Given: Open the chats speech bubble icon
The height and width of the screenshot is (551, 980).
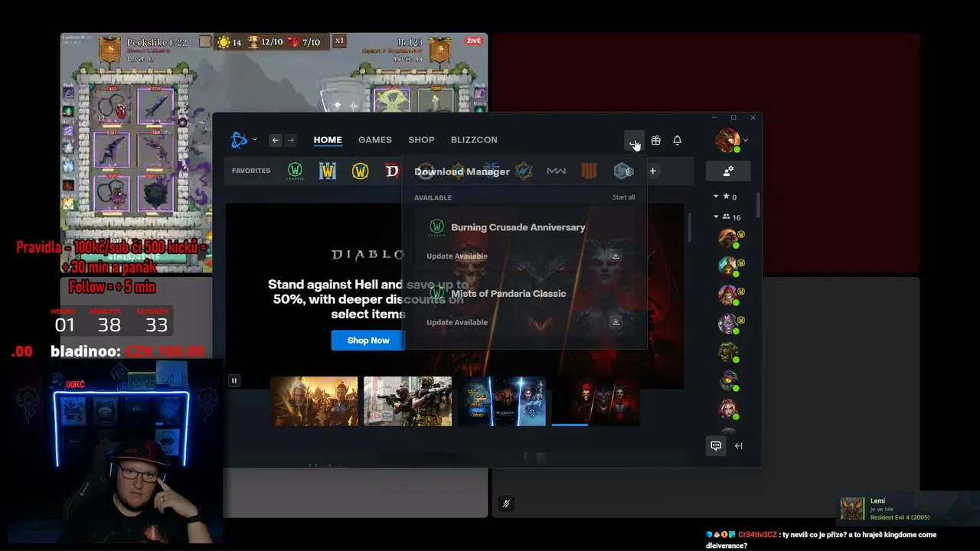Looking at the screenshot, I should 716,445.
